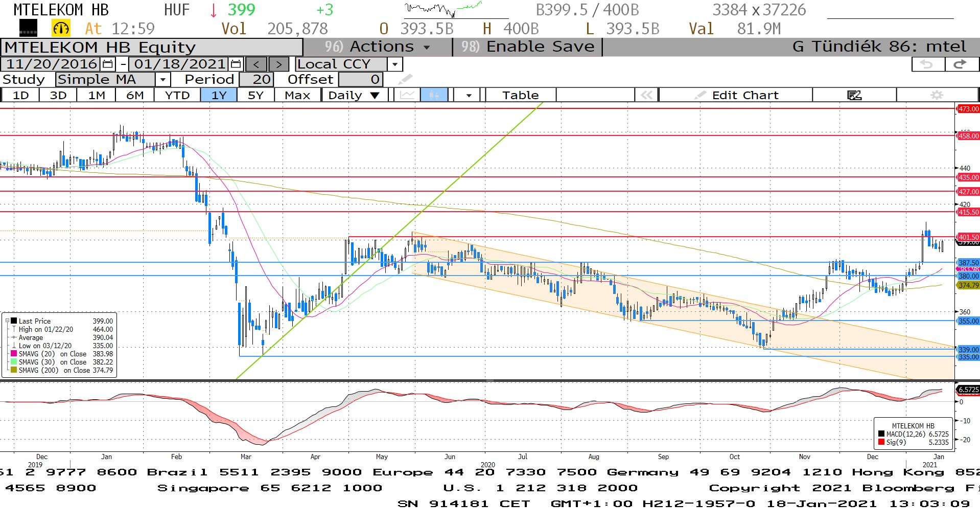Screen dimensions: 980x524
Task: Click the G Tündiék 86: mtel title
Action: tap(879, 47)
